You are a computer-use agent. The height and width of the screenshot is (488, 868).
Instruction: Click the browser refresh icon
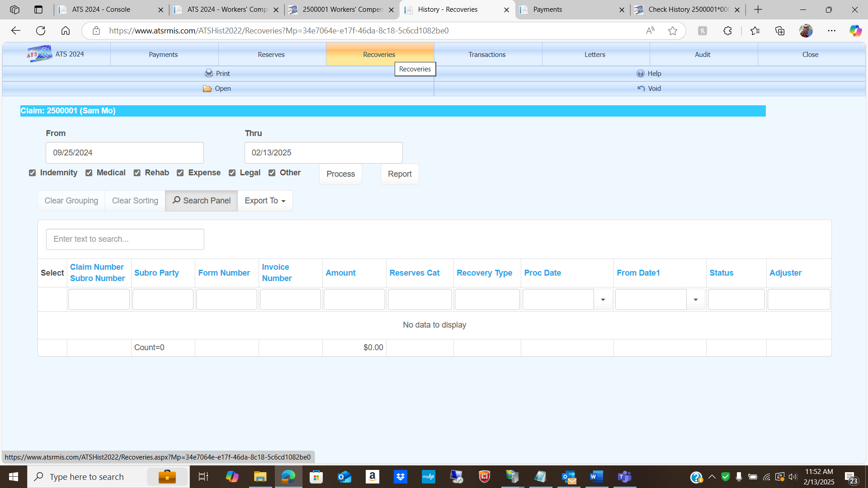click(41, 31)
